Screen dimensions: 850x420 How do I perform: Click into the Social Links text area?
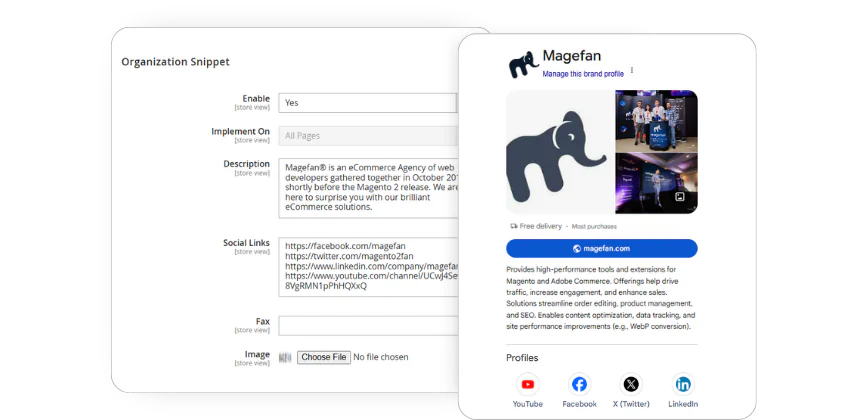click(x=369, y=267)
